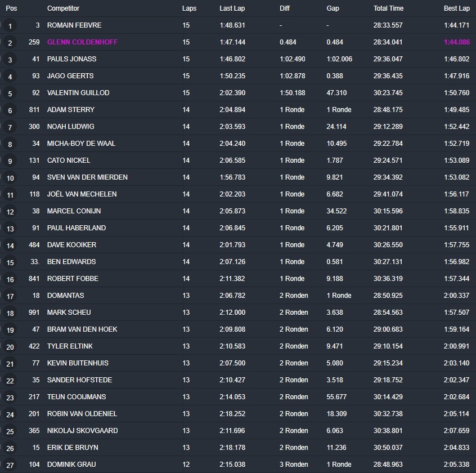The height and width of the screenshot is (473, 476).
Task: Click the Gap column header
Action: click(333, 8)
